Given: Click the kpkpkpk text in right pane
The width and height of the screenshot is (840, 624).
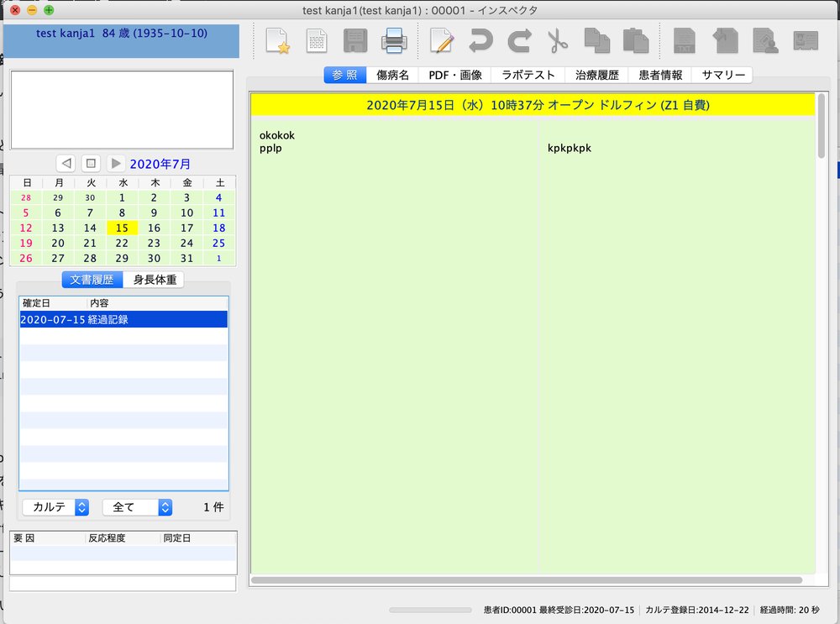Looking at the screenshot, I should click(x=570, y=148).
